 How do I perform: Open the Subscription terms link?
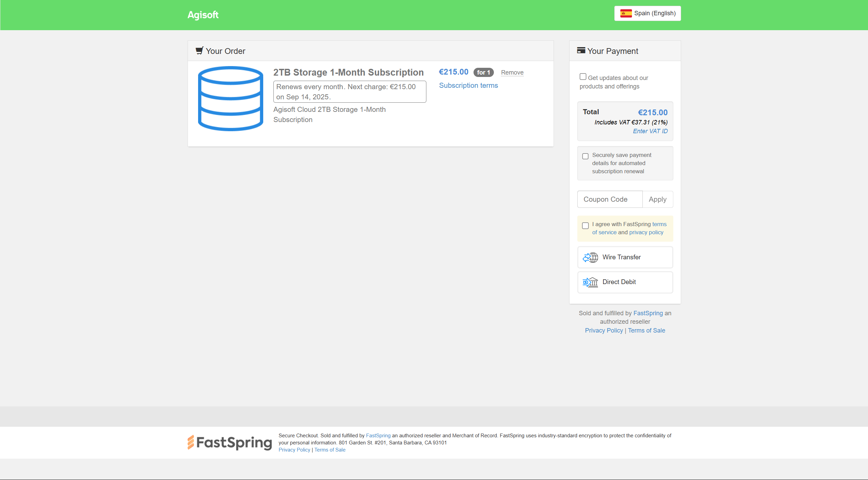468,85
